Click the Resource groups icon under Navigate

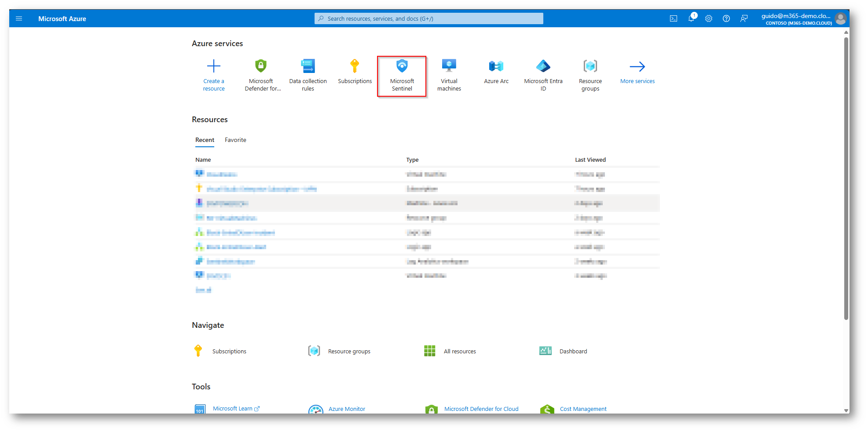coord(314,351)
